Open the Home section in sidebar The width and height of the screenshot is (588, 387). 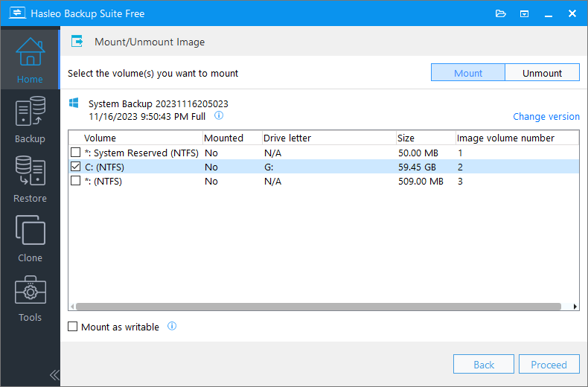point(30,60)
